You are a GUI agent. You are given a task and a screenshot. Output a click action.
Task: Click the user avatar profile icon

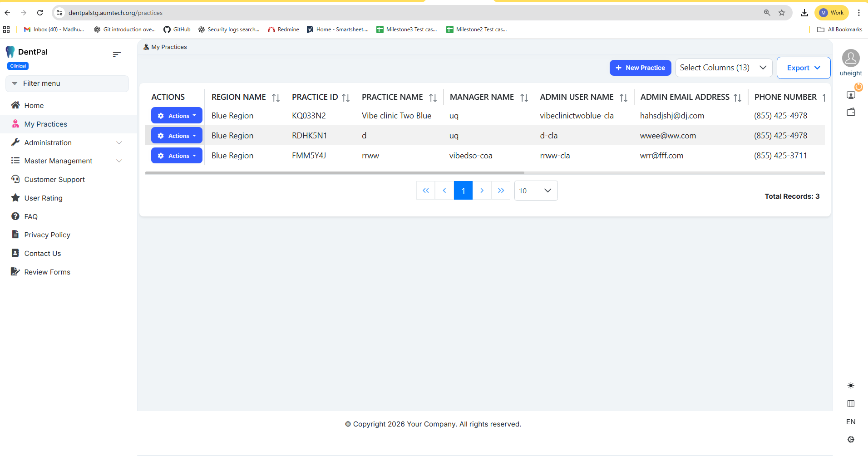pos(850,59)
